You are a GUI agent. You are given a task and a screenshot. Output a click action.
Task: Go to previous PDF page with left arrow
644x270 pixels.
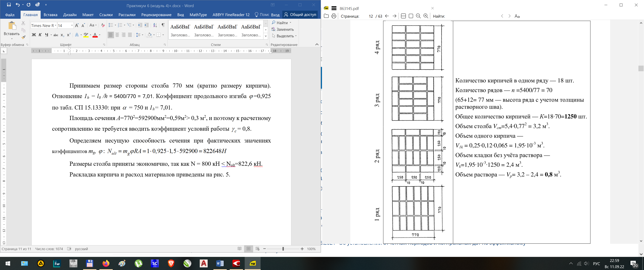click(387, 16)
